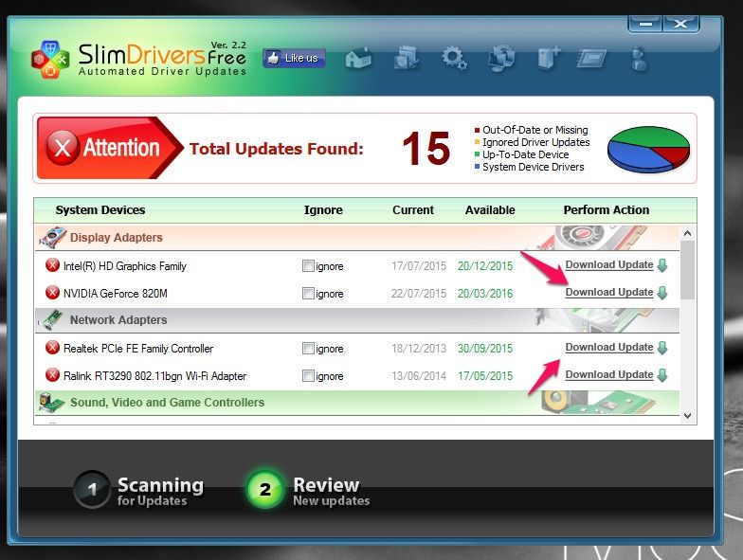Click the computer with plus sign icon

click(x=550, y=59)
